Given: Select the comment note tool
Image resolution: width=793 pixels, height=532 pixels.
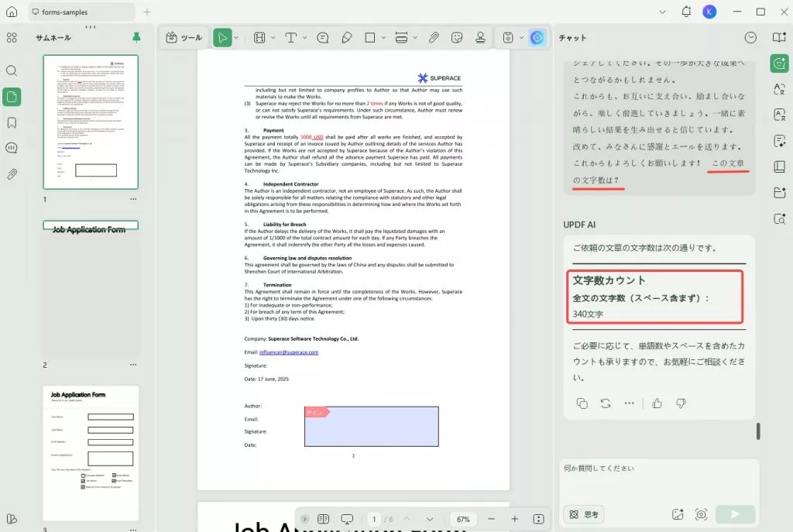Looking at the screenshot, I should coord(323,37).
